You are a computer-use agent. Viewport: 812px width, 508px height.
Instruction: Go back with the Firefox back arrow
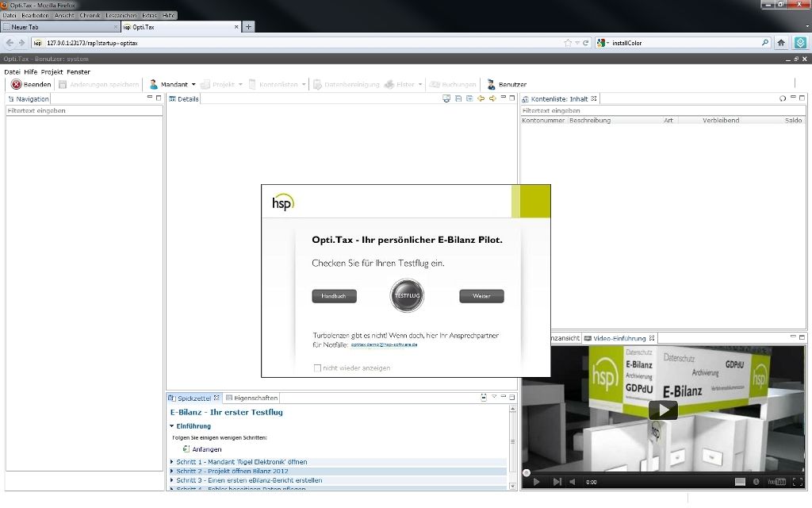coord(10,43)
